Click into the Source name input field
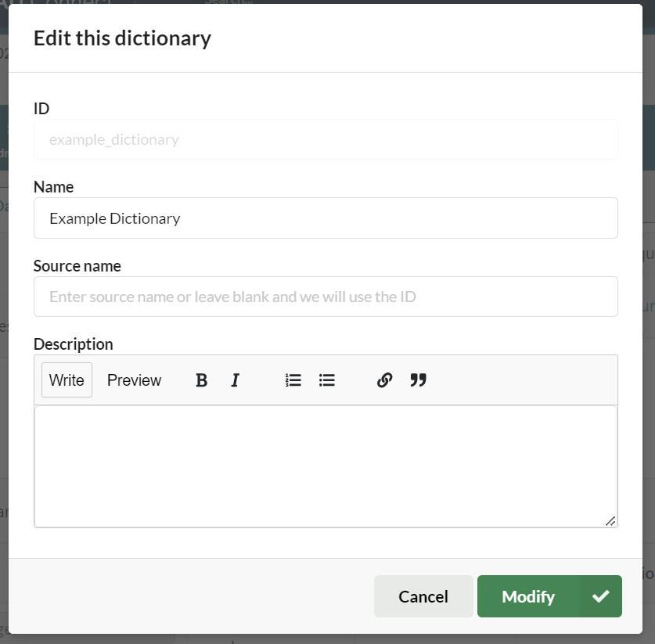This screenshot has width=655, height=644. pyautogui.click(x=326, y=297)
